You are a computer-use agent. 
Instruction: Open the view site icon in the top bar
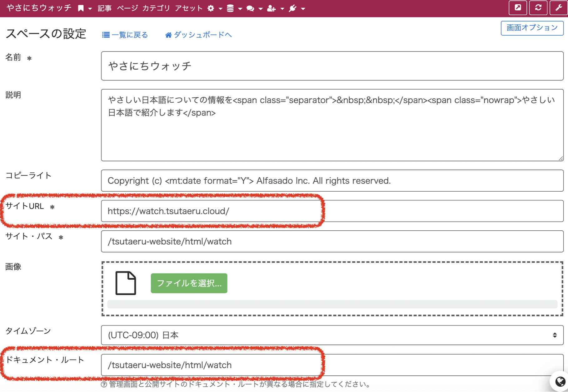point(518,8)
